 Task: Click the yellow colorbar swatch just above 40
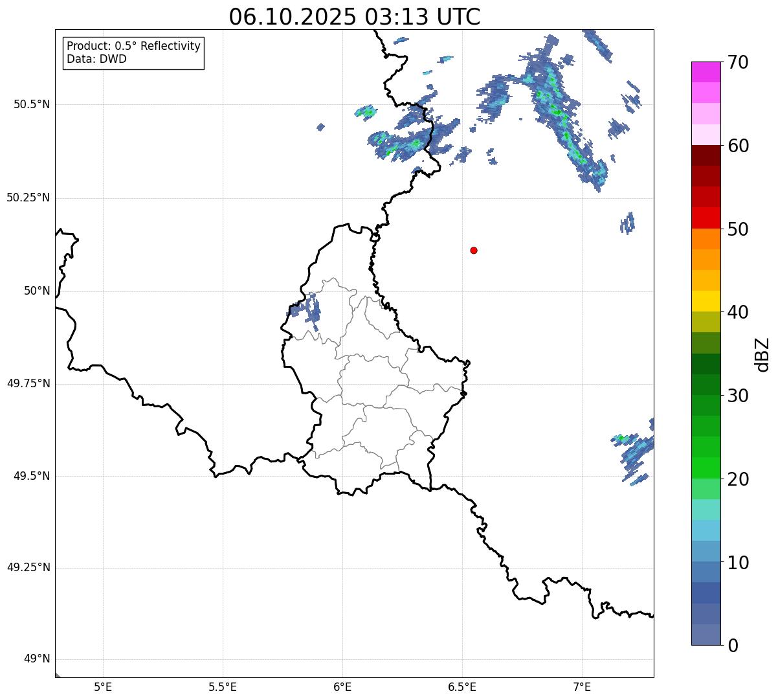pos(706,302)
